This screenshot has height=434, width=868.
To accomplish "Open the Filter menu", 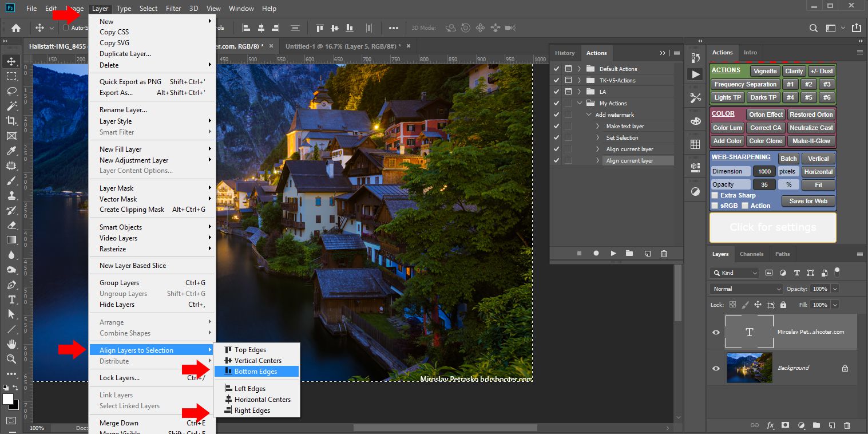I will coord(173,8).
